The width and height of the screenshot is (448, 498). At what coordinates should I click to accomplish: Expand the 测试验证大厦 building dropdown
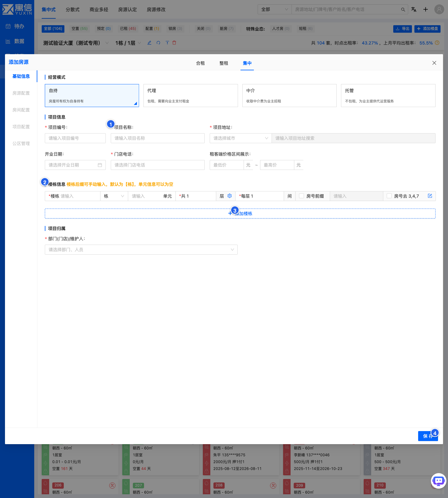107,43
